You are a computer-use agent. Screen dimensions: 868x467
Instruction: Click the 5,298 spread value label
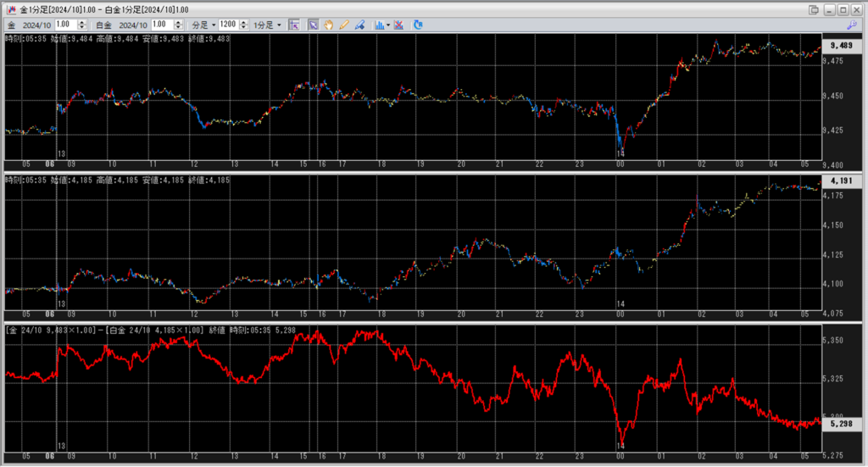click(x=842, y=423)
